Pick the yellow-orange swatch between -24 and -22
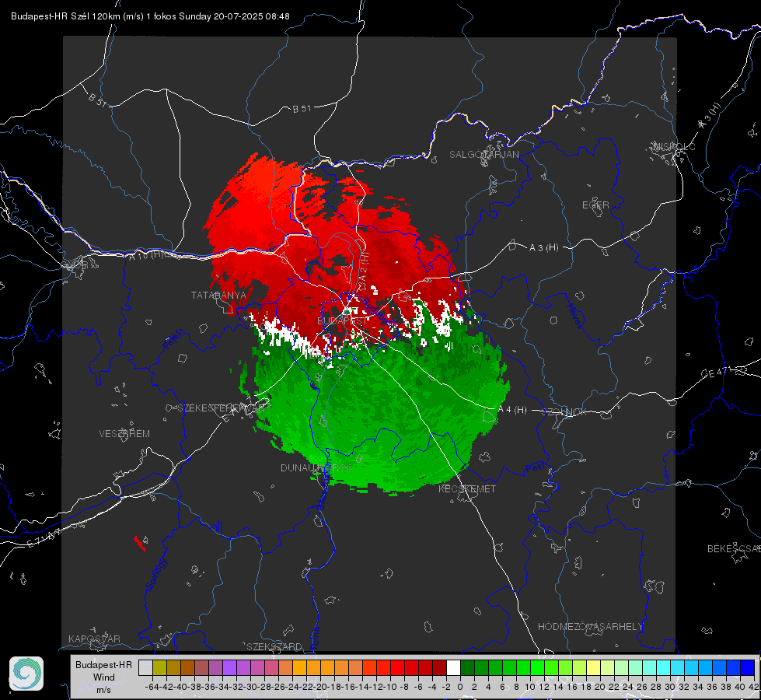Image resolution: width=761 pixels, height=700 pixels. (x=299, y=667)
